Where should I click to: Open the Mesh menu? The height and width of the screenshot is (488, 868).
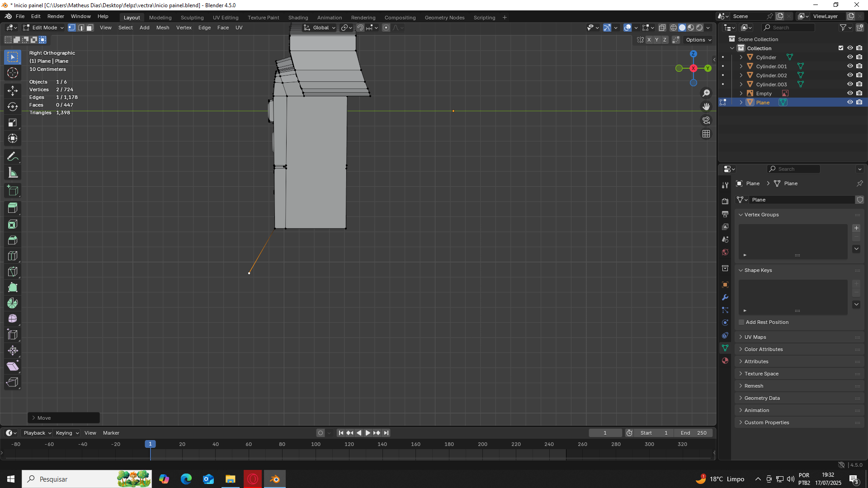click(x=163, y=28)
